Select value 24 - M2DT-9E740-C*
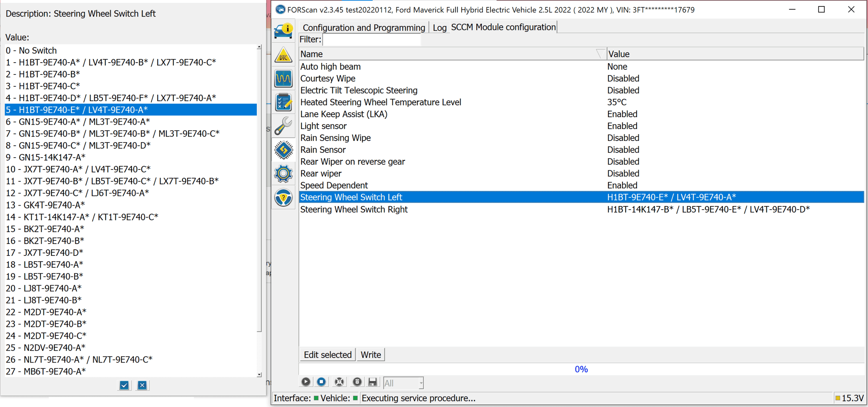This screenshot has height=407, width=868. coord(131,336)
